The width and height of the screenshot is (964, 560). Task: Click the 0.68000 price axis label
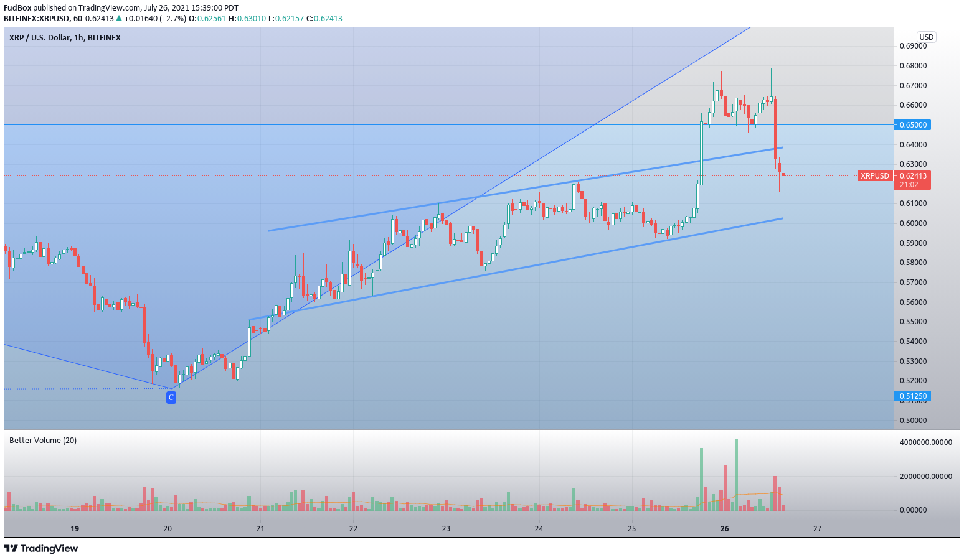pos(913,66)
